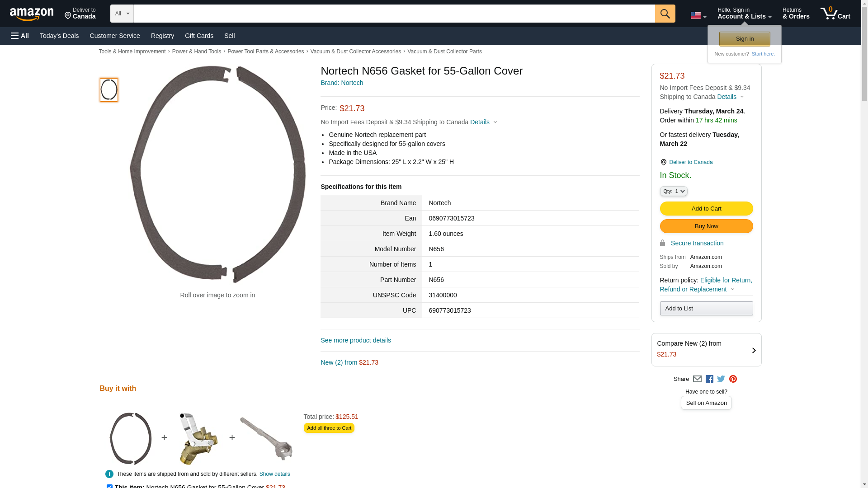
Task: Click the search magnifier button
Action: pyautogui.click(x=665, y=14)
